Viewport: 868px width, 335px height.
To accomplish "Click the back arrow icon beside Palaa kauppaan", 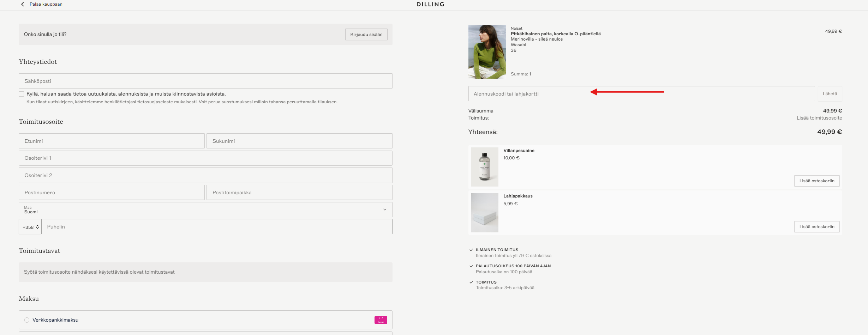I will pyautogui.click(x=23, y=4).
